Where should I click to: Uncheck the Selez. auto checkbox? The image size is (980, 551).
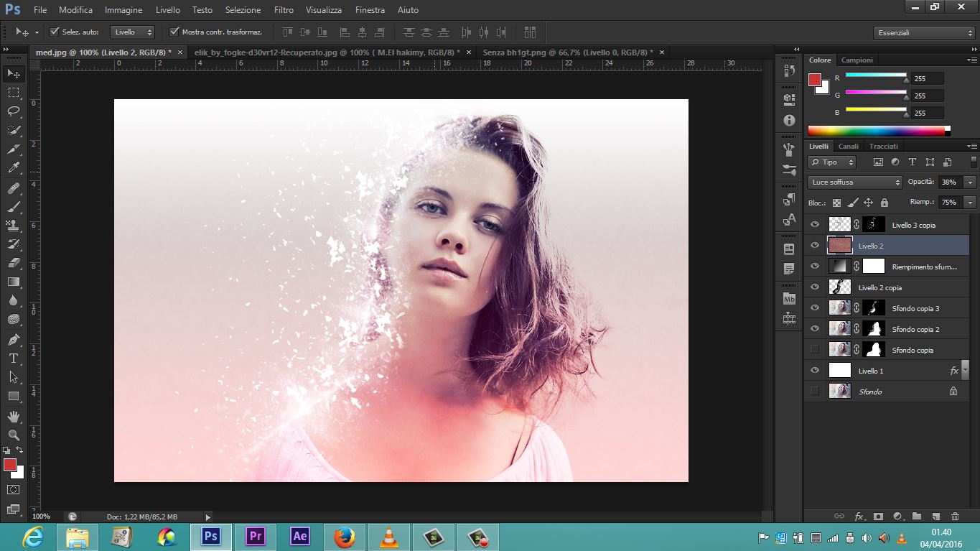tap(55, 32)
